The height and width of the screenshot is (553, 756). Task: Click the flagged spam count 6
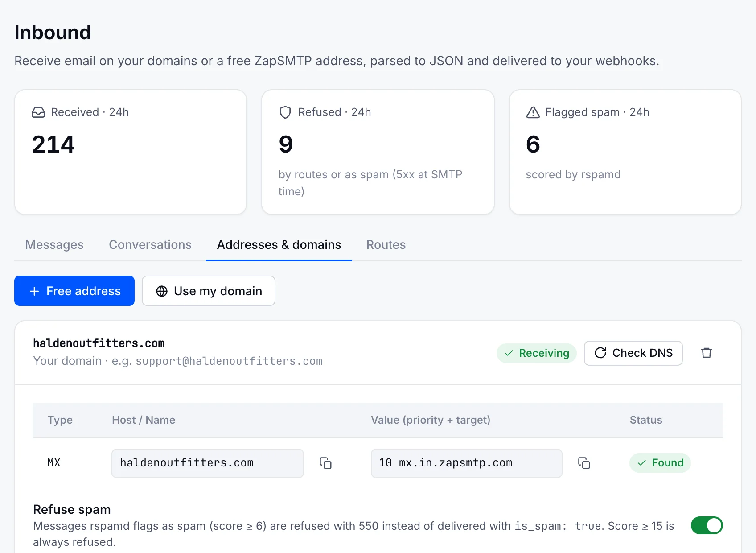[533, 144]
